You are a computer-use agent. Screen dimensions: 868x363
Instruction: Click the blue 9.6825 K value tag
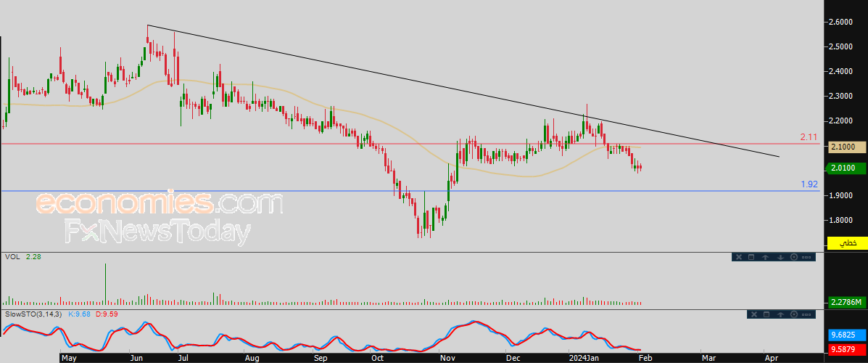click(x=846, y=335)
